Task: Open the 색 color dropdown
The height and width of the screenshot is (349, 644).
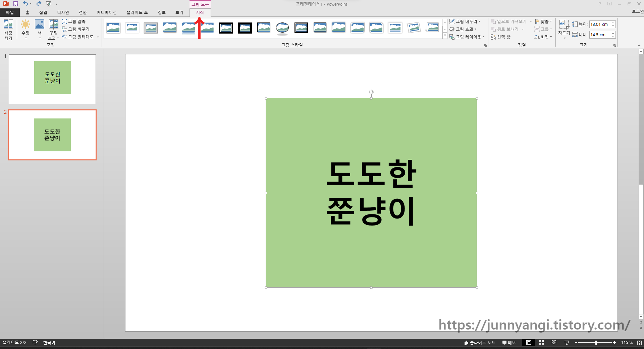Action: [x=40, y=30]
